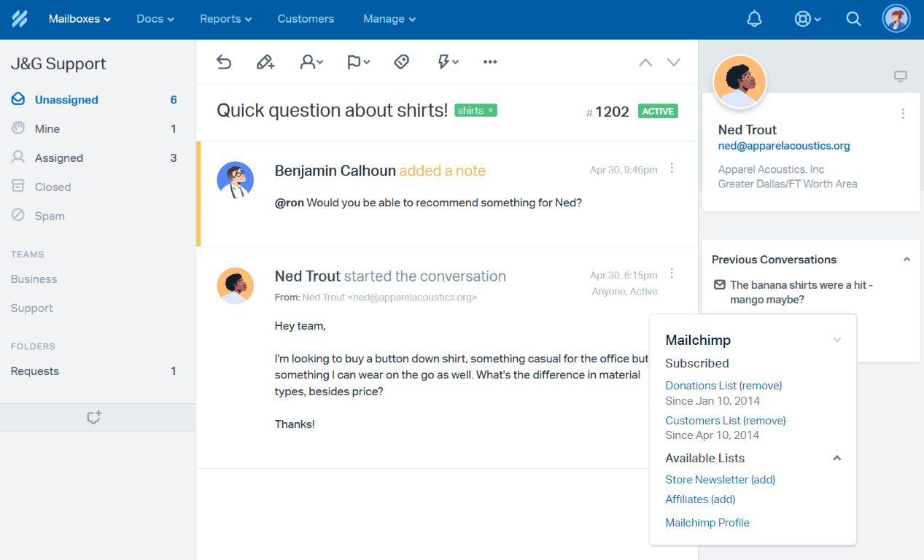This screenshot has height=560, width=924.
Task: Collapse the Available Lists section
Action: point(837,458)
